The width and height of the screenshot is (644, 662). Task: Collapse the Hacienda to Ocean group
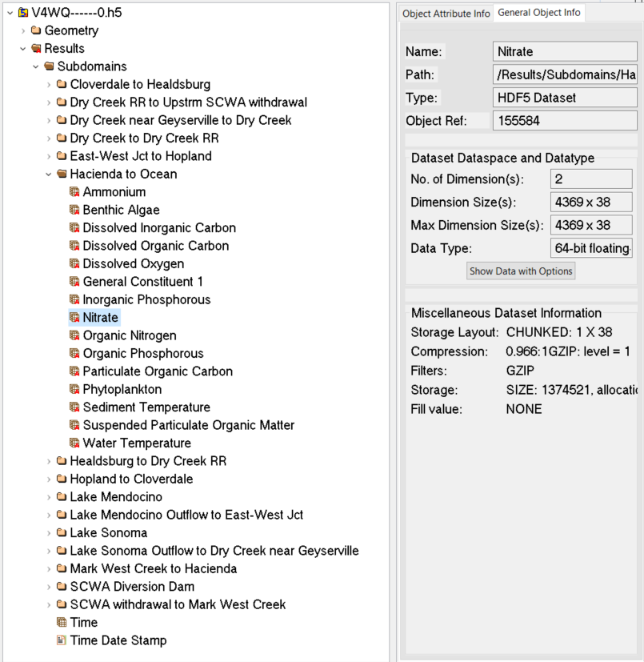[49, 174]
